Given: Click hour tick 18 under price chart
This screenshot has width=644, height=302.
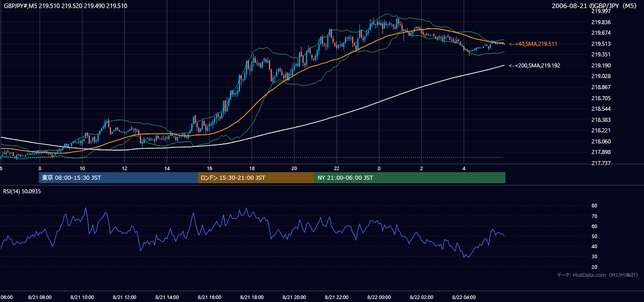Looking at the screenshot, I should [252, 169].
